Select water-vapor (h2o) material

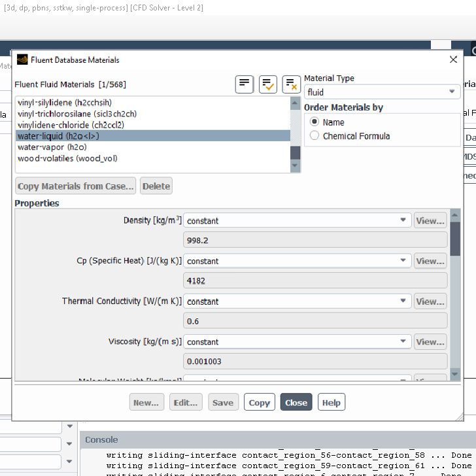click(x=153, y=147)
